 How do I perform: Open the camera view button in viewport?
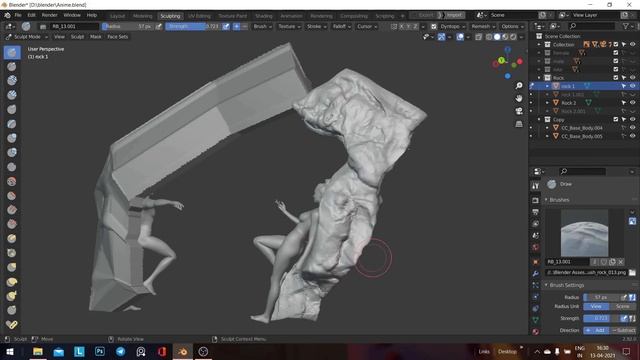pyautogui.click(x=519, y=111)
